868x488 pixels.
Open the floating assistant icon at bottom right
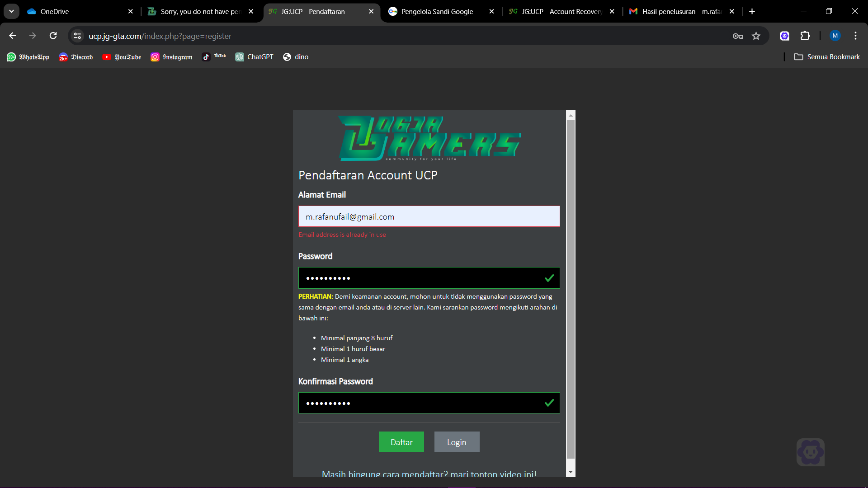[811, 452]
